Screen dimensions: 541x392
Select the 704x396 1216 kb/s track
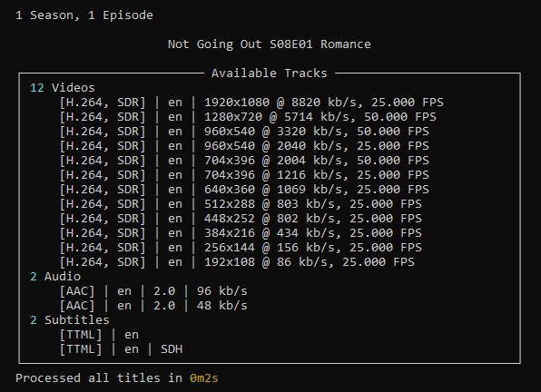click(244, 175)
